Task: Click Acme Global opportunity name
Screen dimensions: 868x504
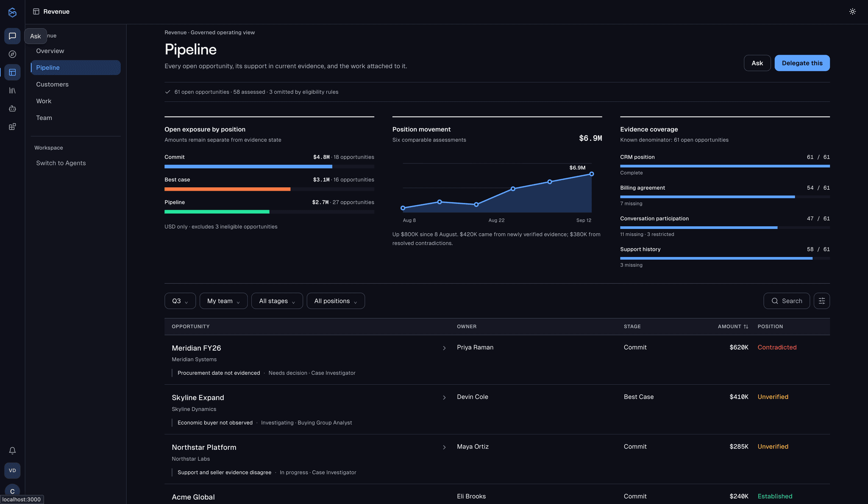Action: coord(193,497)
